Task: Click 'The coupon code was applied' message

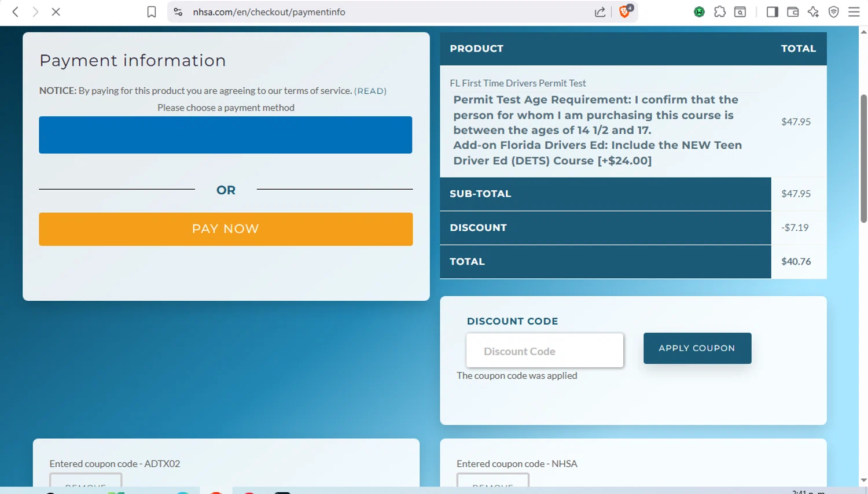Action: point(517,375)
